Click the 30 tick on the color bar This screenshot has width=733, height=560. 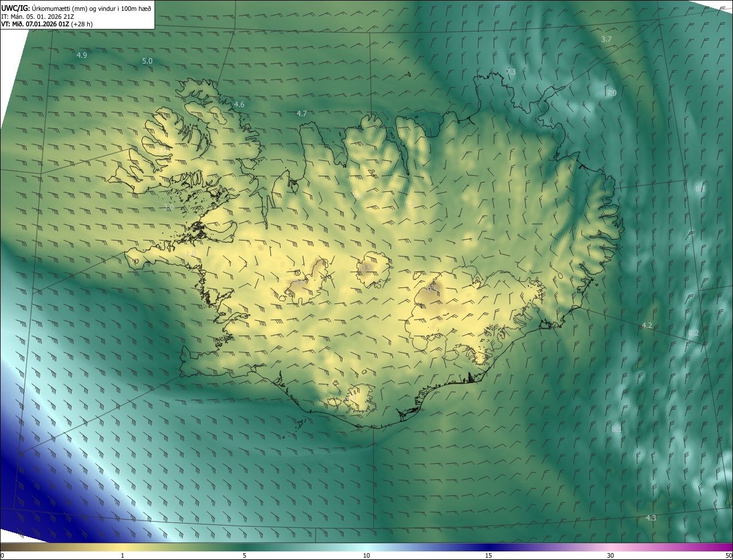click(610, 555)
